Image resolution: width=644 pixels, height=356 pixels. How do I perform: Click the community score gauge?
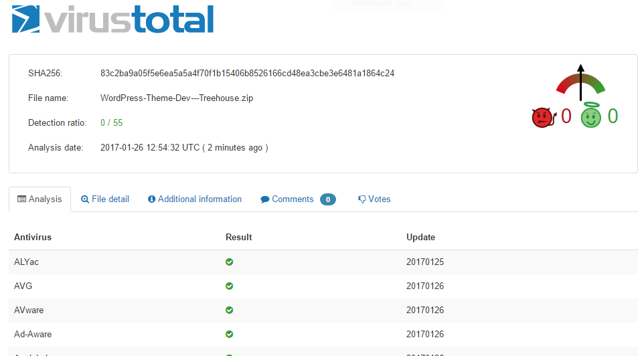pos(580,82)
